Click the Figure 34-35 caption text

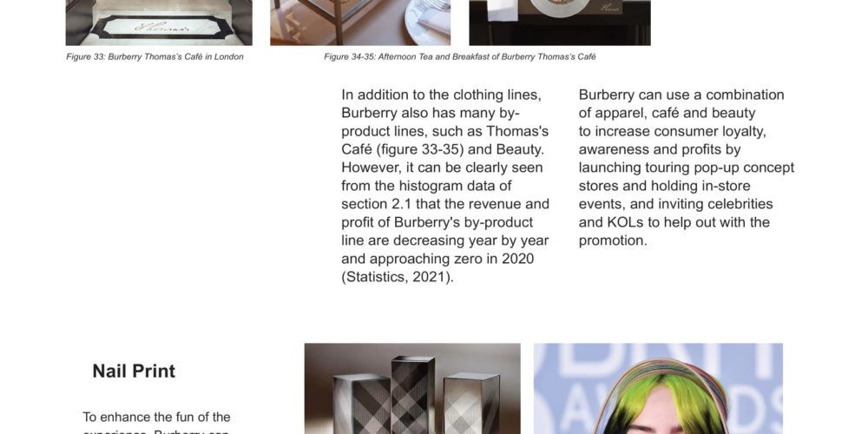(x=460, y=56)
